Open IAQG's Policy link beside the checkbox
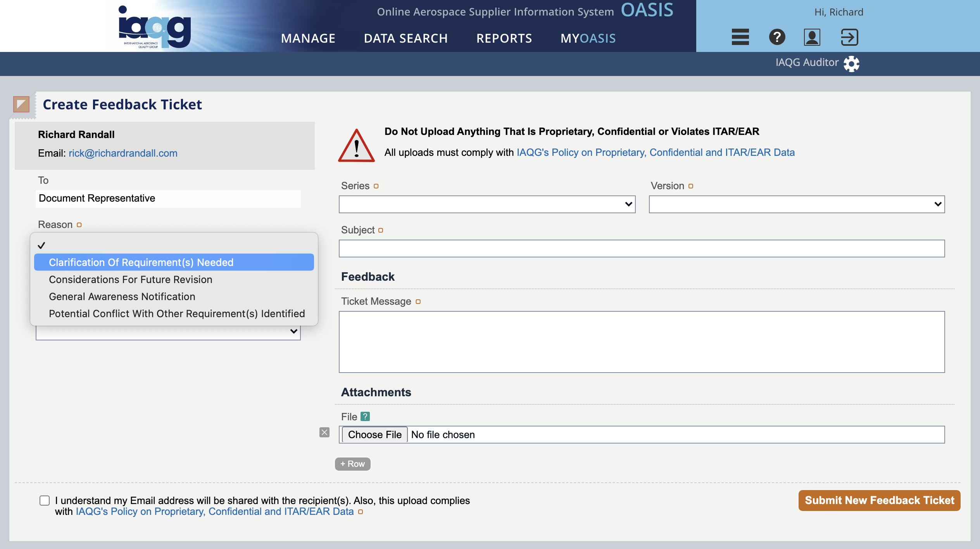Screen dimensions: 980x549 pyautogui.click(x=215, y=511)
